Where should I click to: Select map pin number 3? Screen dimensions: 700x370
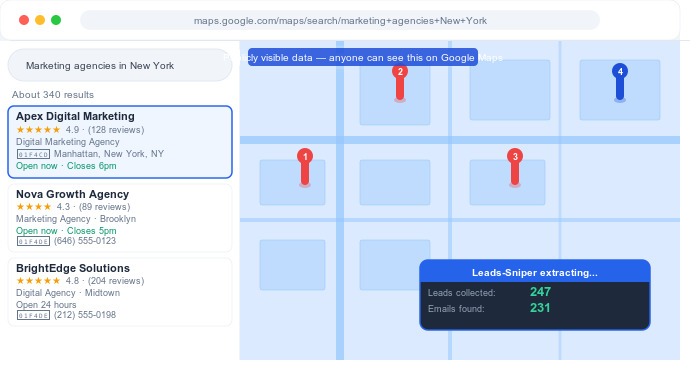coord(515,167)
